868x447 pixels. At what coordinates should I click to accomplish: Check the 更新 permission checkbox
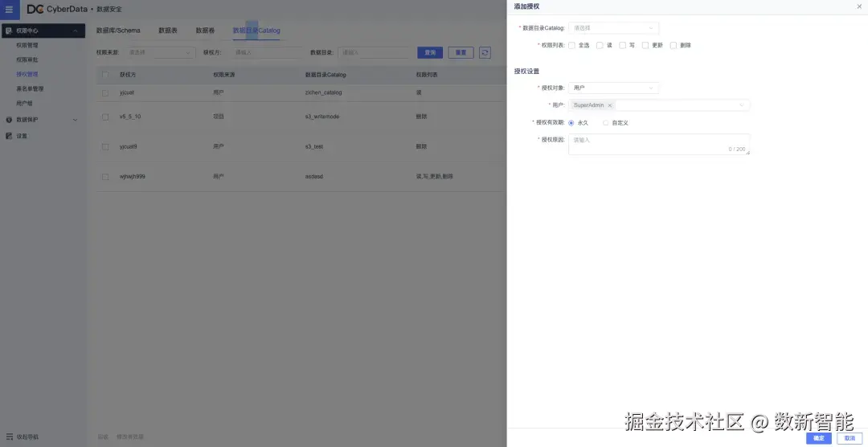coord(645,45)
